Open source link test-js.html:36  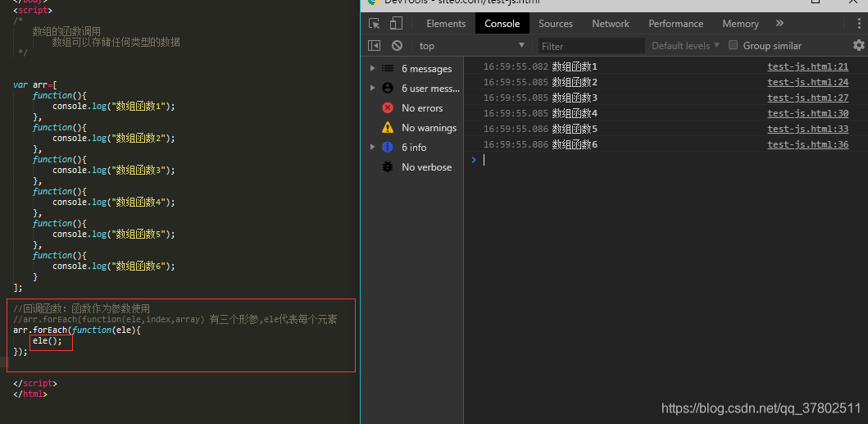(807, 144)
